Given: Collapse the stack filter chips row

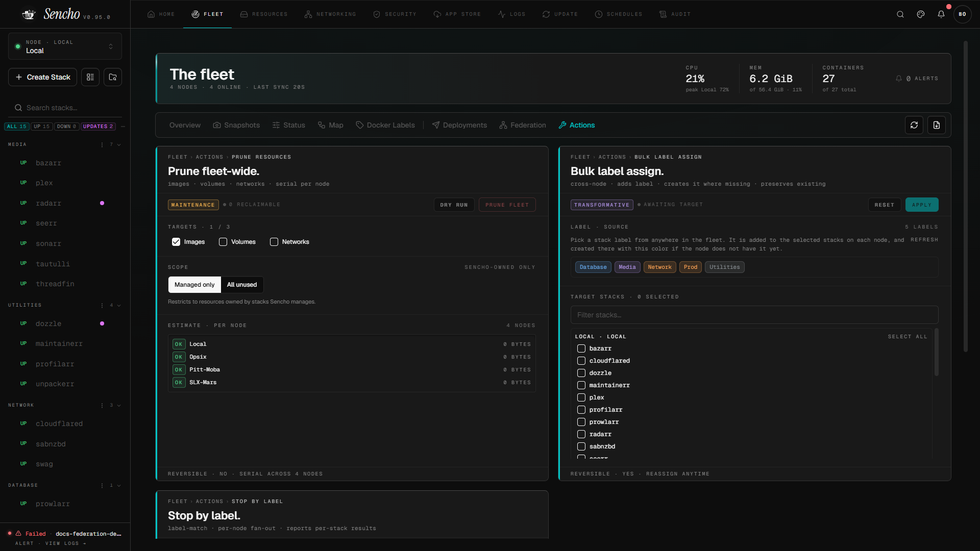Looking at the screenshot, I should pos(123,127).
